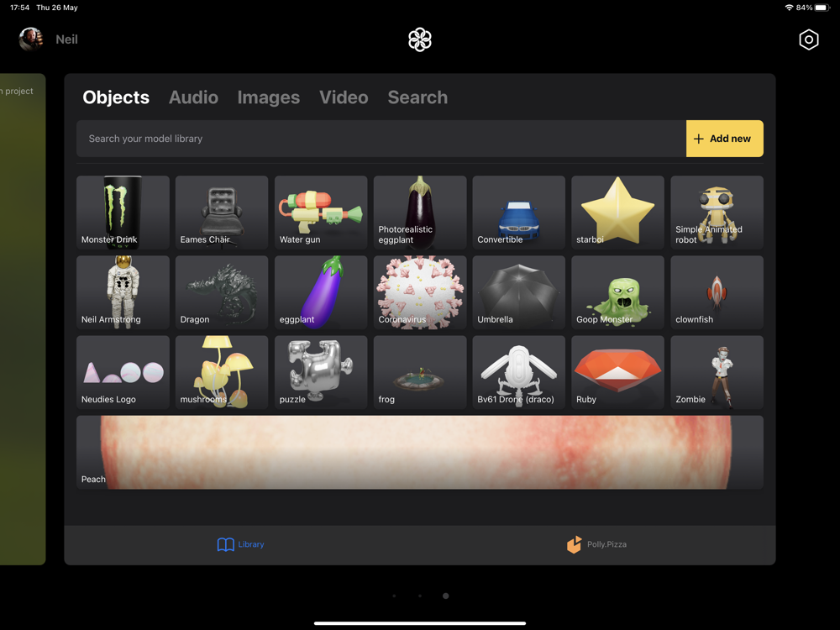Viewport: 840px width, 630px height.
Task: Tap the flower logo at top center
Action: [x=420, y=39]
